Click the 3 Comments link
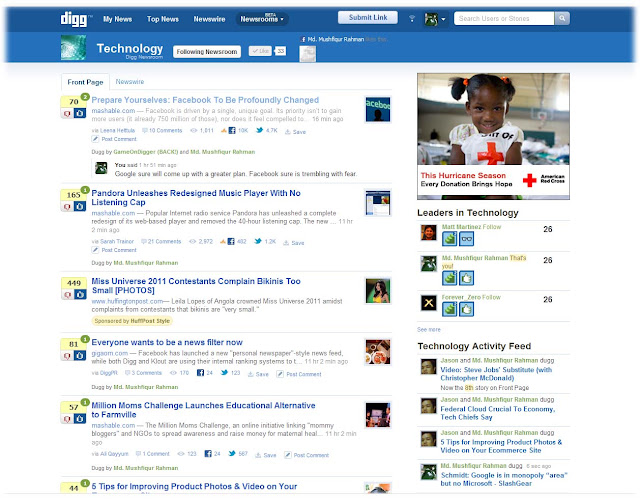This screenshot has width=640, height=499. (x=143, y=373)
